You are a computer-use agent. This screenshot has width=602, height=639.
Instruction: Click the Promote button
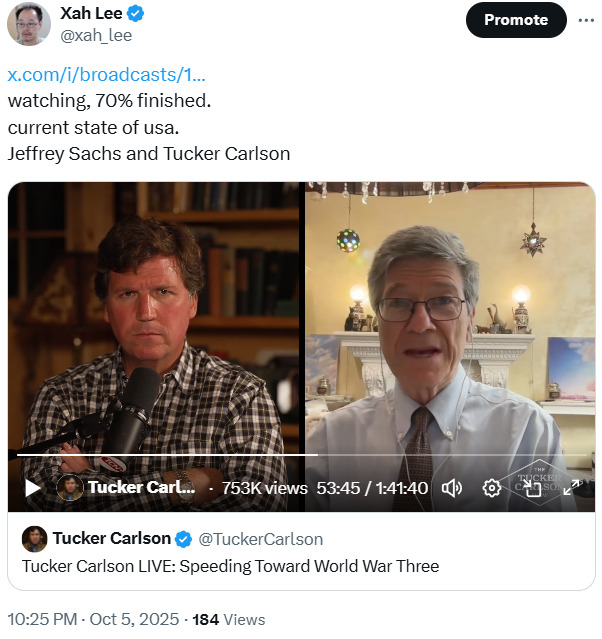tap(515, 19)
